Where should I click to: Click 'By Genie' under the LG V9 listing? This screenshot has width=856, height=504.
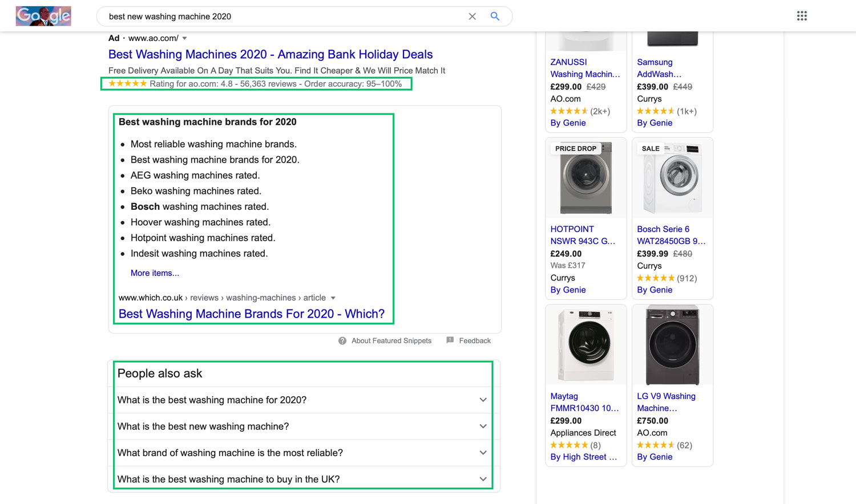[x=655, y=457]
